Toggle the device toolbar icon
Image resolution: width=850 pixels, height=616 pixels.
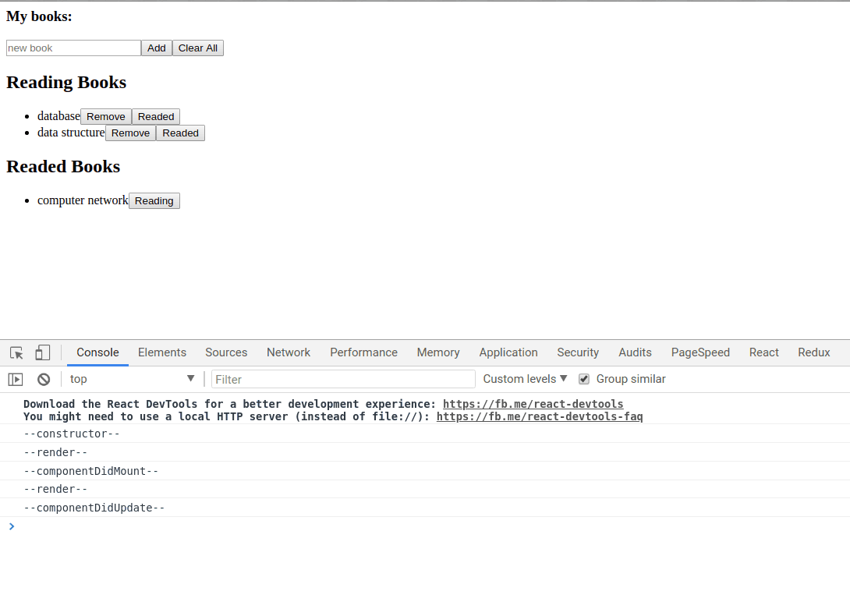42,353
